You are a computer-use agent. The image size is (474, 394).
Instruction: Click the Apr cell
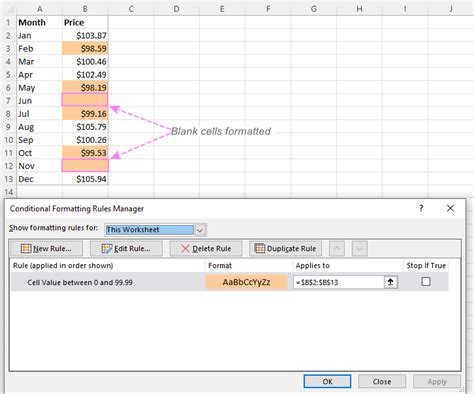click(39, 75)
